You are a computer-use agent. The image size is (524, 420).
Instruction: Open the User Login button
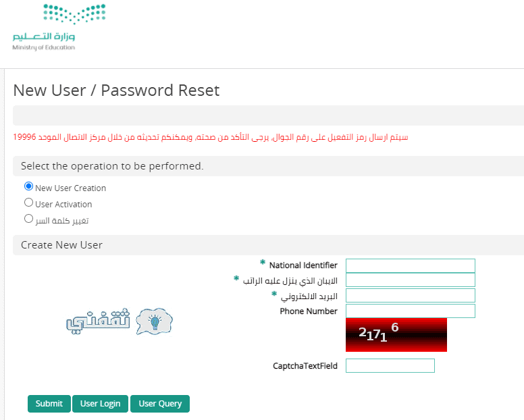click(x=100, y=404)
